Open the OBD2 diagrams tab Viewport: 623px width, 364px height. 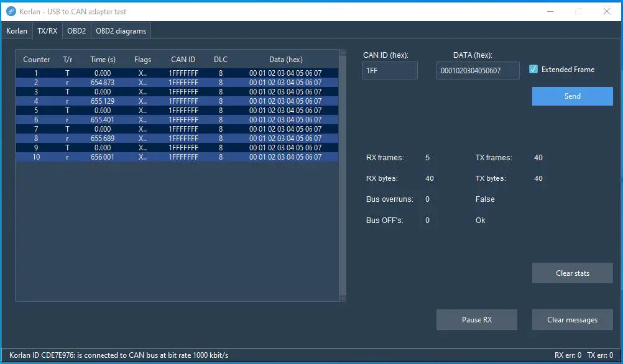(x=121, y=30)
